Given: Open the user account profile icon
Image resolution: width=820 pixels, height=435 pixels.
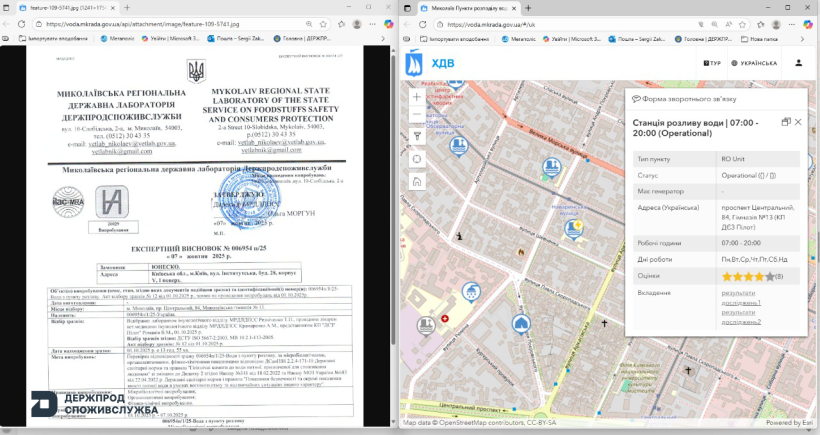Looking at the screenshot, I should [x=798, y=63].
